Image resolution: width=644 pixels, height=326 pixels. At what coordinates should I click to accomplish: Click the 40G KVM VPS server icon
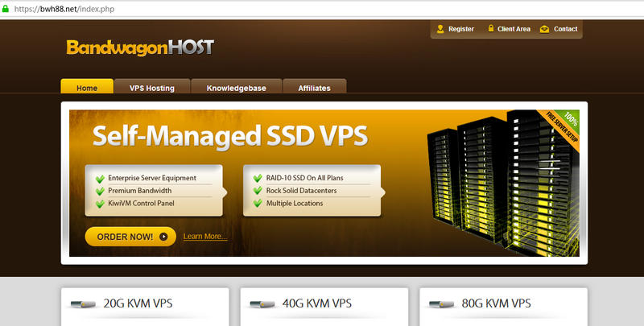(x=264, y=304)
